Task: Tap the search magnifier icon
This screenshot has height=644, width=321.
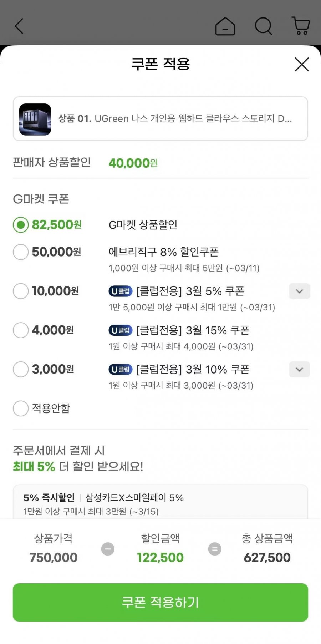Action: click(264, 26)
